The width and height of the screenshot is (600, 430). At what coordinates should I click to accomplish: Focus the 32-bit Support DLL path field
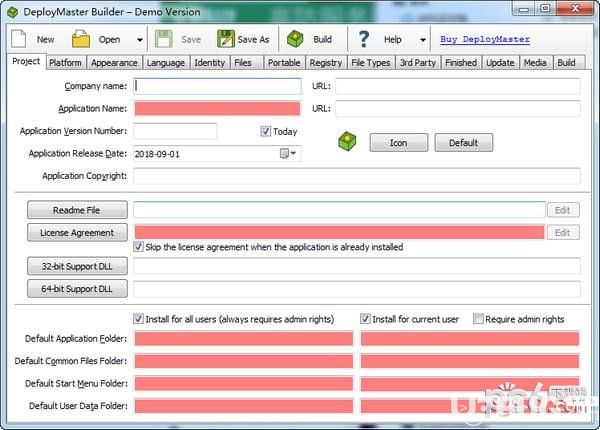coord(357,266)
